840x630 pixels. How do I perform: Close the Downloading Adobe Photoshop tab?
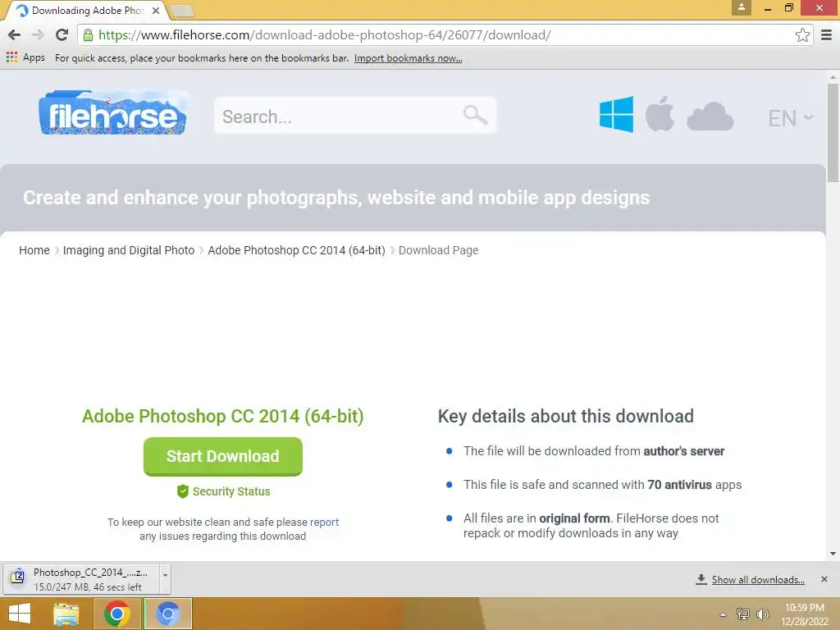tap(155, 11)
